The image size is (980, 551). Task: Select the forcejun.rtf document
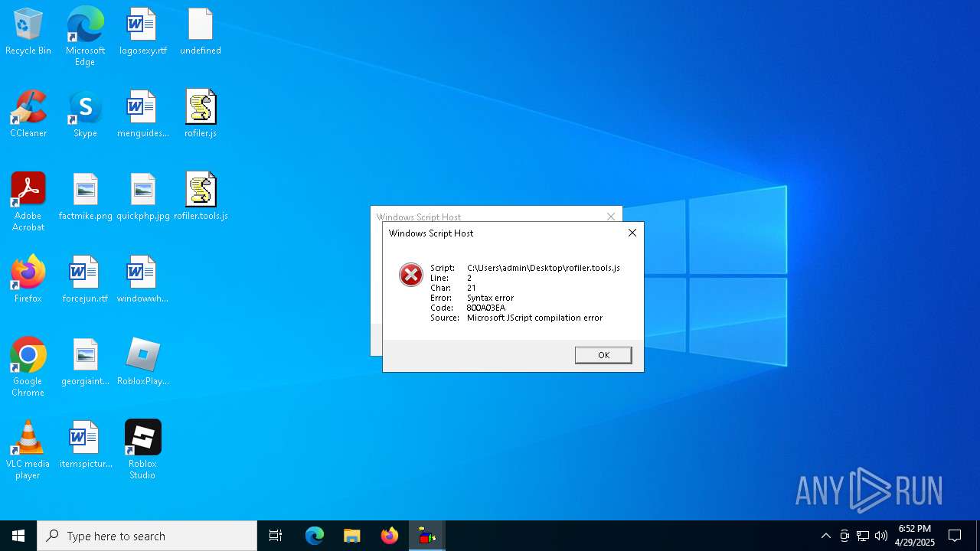tap(85, 280)
